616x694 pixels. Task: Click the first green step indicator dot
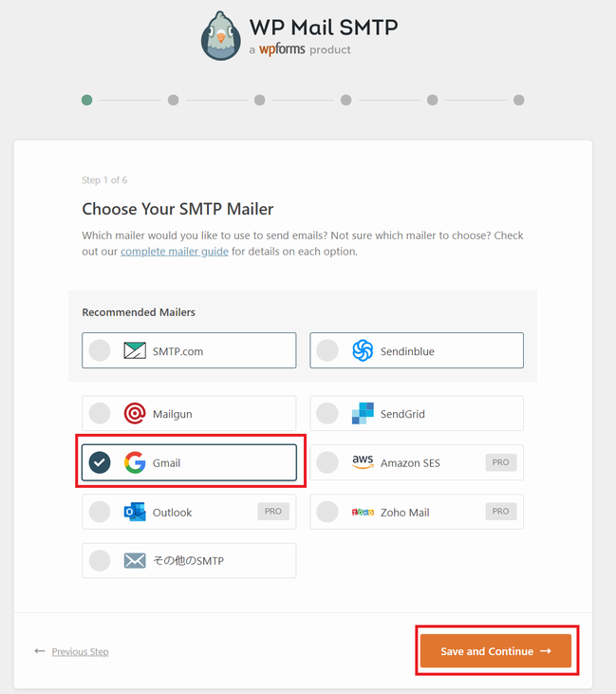86,100
